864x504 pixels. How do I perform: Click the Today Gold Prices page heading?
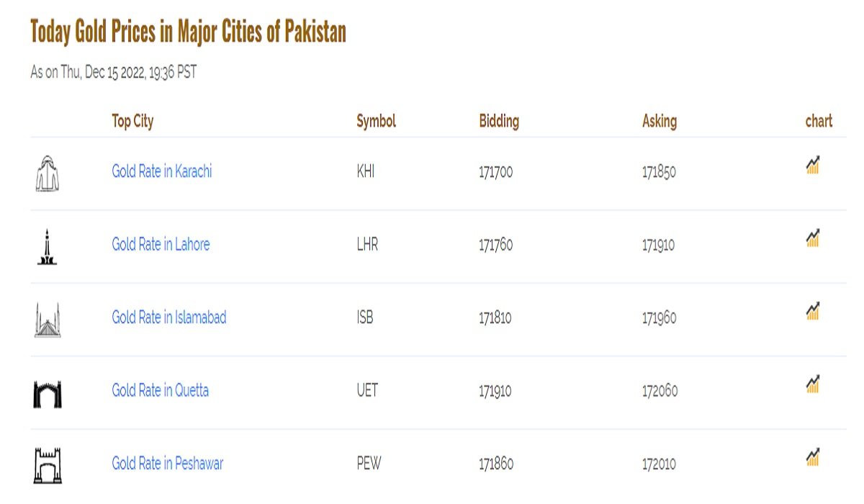pos(188,32)
